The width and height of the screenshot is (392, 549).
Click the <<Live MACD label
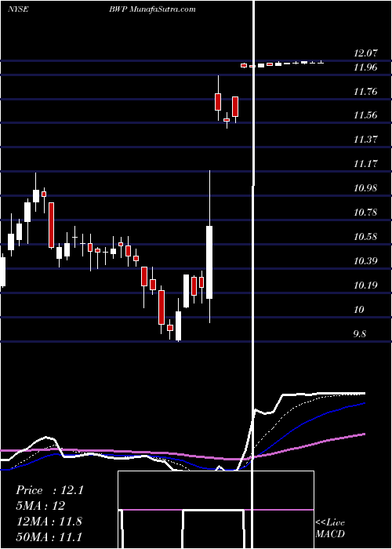click(x=330, y=529)
